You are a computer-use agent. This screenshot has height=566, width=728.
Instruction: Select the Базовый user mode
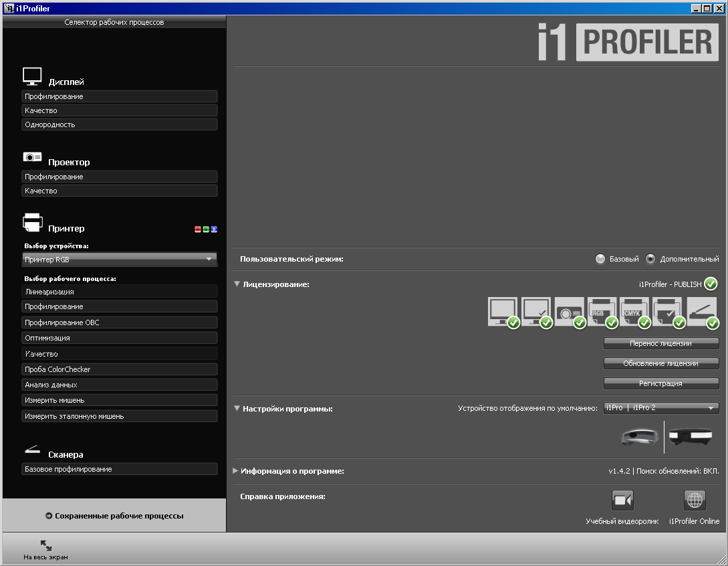(600, 259)
